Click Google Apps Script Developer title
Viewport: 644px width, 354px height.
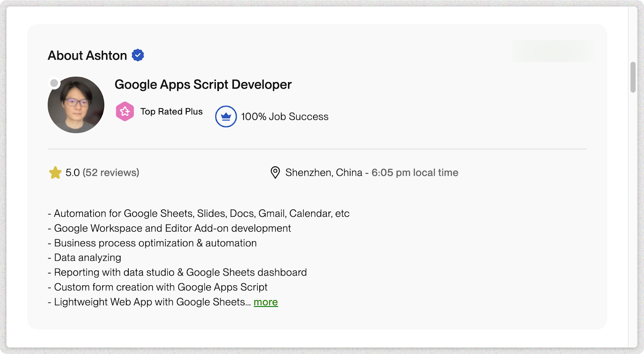(203, 84)
